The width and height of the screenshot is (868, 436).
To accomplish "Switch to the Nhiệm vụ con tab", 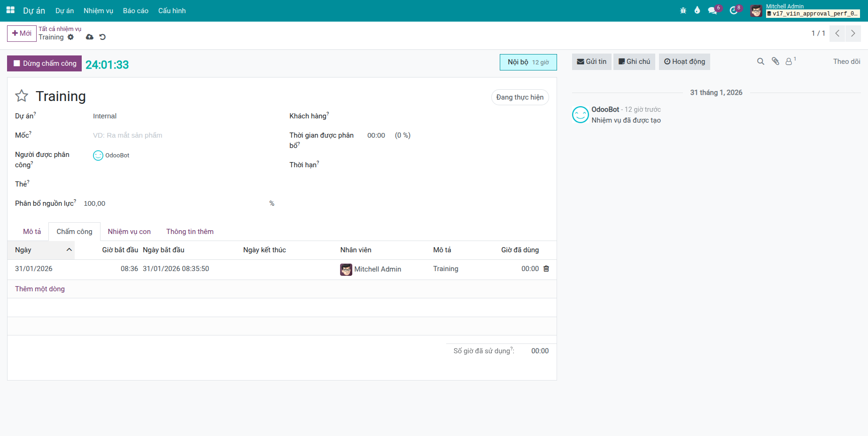I will (x=129, y=231).
